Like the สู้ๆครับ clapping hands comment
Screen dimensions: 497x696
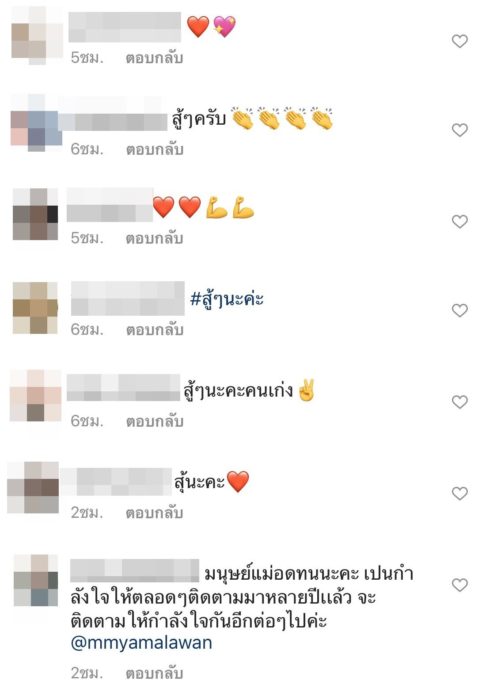pos(460,130)
